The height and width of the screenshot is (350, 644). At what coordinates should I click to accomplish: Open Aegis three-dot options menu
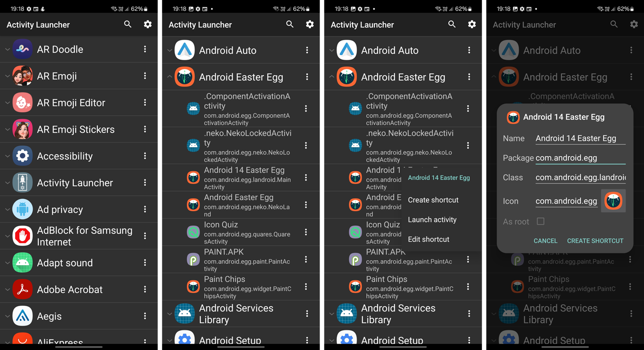click(x=145, y=316)
